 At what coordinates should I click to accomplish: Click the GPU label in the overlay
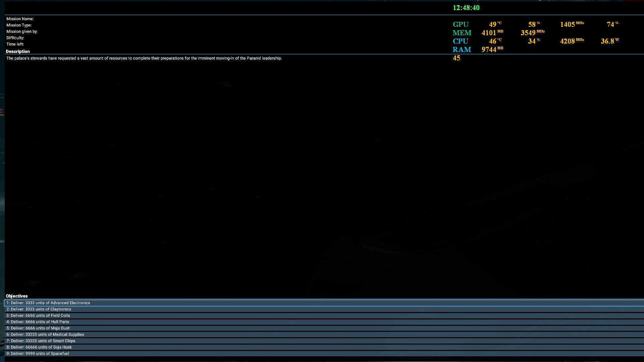point(461,24)
